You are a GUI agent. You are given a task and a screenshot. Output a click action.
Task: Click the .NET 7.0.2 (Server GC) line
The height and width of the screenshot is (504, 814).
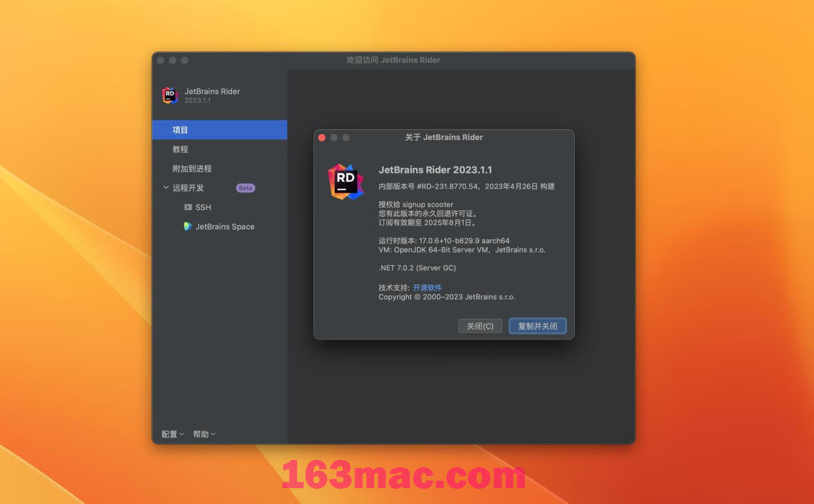[x=417, y=268]
